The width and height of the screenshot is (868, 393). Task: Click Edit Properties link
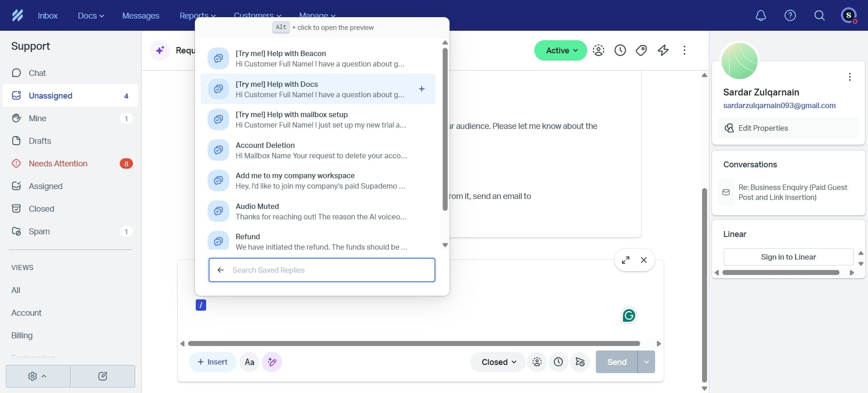[763, 128]
